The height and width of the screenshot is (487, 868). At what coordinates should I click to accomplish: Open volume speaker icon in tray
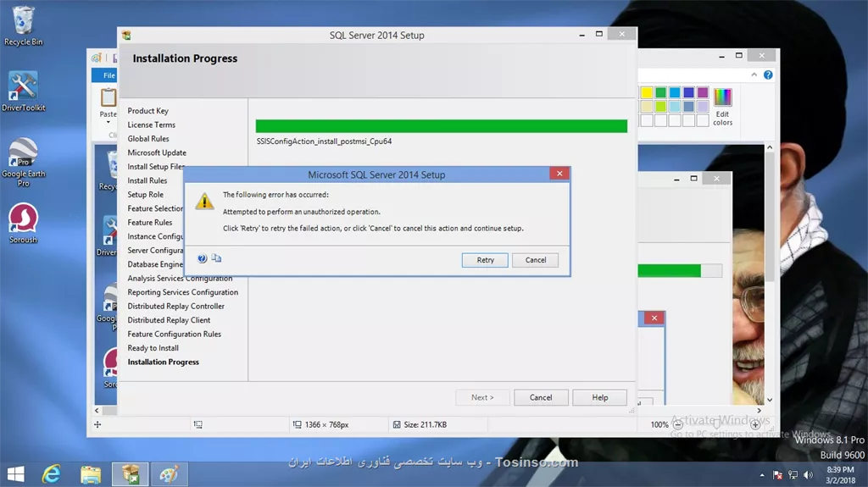(808, 475)
